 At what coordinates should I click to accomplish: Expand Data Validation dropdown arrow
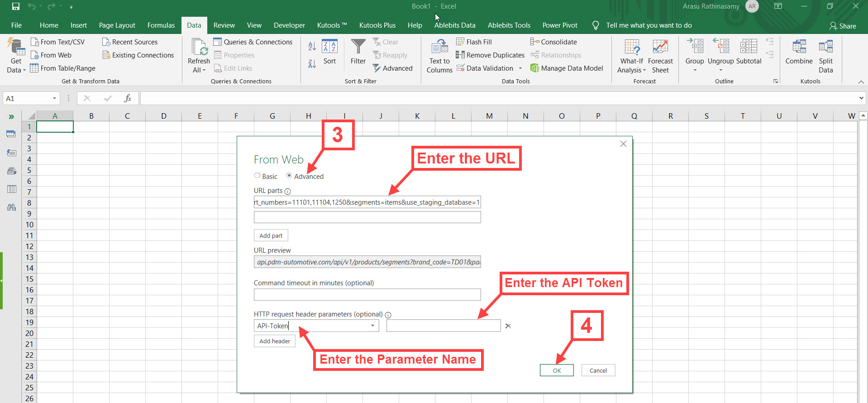point(520,68)
